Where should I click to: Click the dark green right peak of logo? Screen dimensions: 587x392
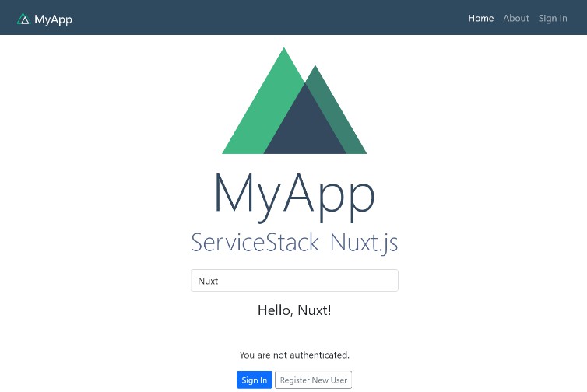(343, 124)
